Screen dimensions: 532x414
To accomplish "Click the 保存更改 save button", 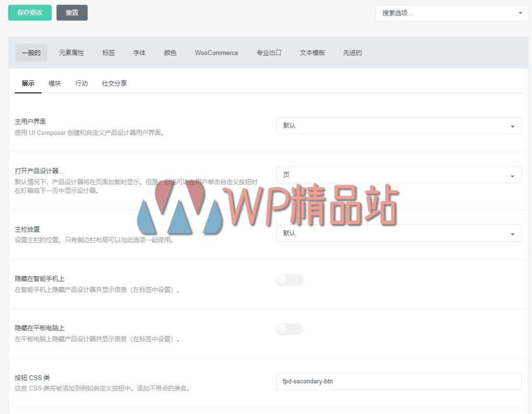I will click(x=30, y=12).
